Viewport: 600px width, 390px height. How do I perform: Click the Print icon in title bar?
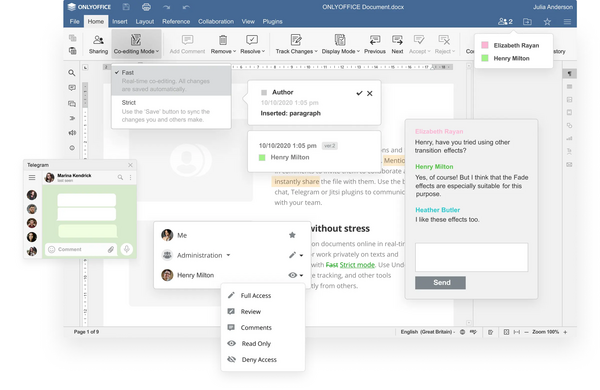pyautogui.click(x=146, y=7)
